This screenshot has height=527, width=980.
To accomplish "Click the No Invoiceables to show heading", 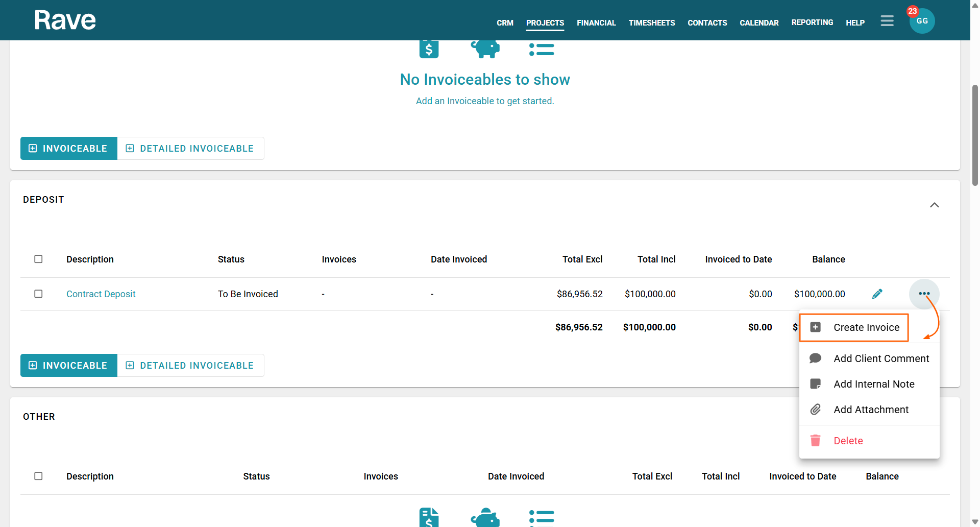I will click(x=485, y=79).
